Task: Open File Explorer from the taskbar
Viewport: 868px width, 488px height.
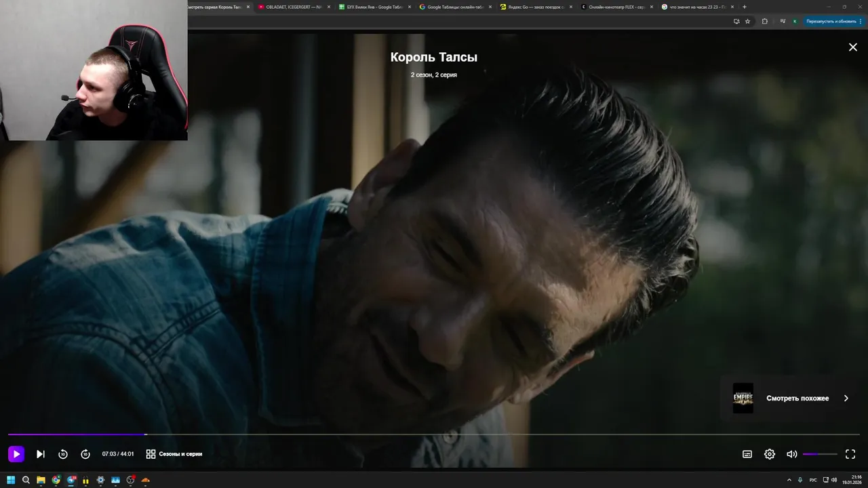Action: [41, 480]
